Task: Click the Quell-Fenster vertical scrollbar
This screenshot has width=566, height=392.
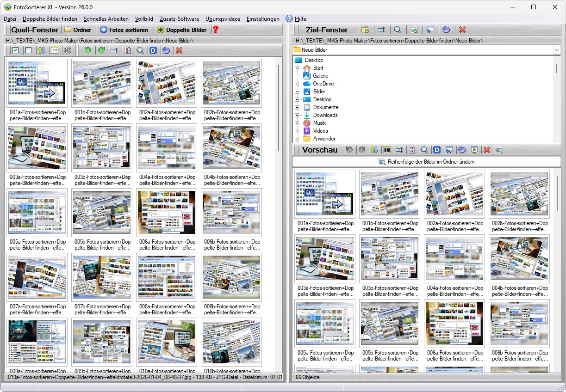Action: (279, 106)
